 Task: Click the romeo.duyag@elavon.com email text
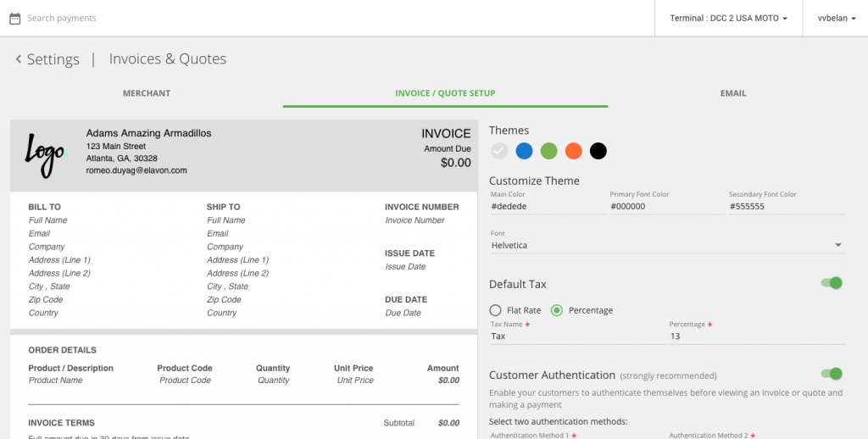[136, 170]
